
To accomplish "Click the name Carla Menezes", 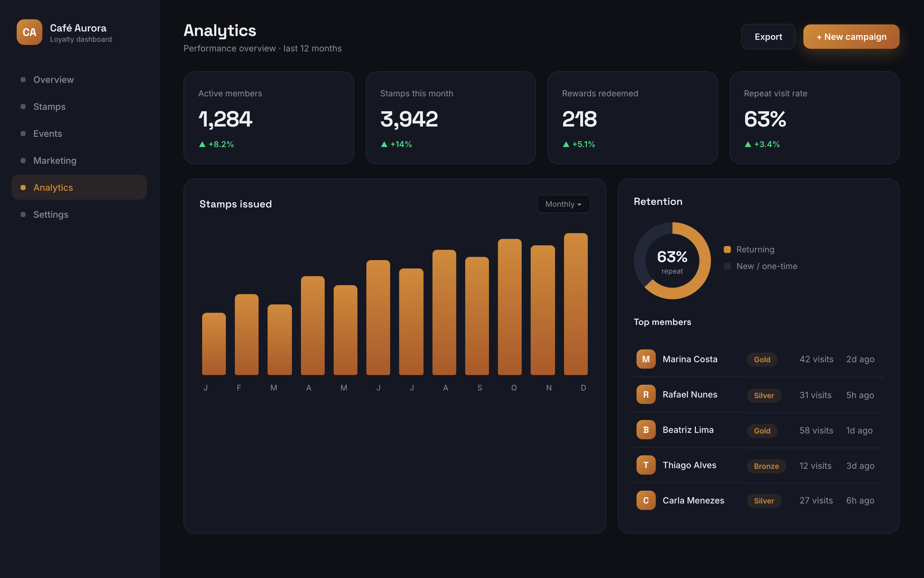I will click(x=693, y=500).
